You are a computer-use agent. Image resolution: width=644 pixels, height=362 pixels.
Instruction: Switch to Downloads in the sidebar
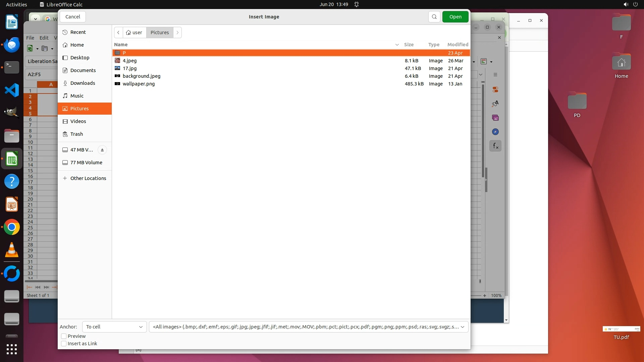click(x=83, y=83)
